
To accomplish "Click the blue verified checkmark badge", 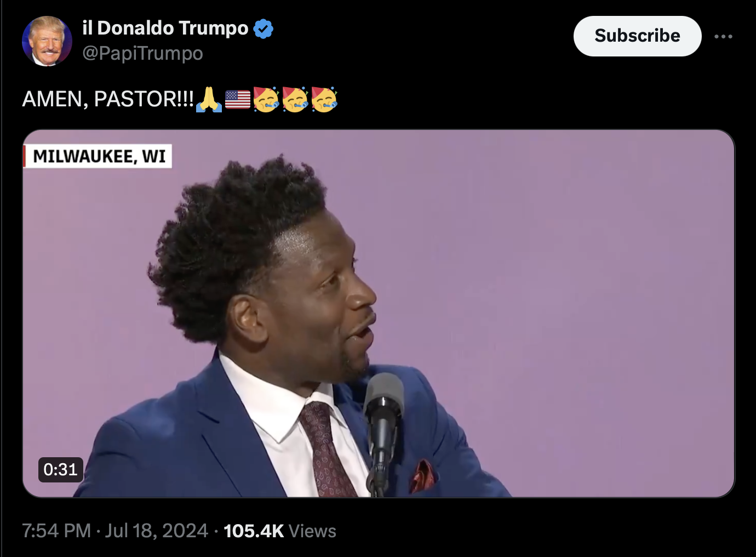I will coord(264,29).
